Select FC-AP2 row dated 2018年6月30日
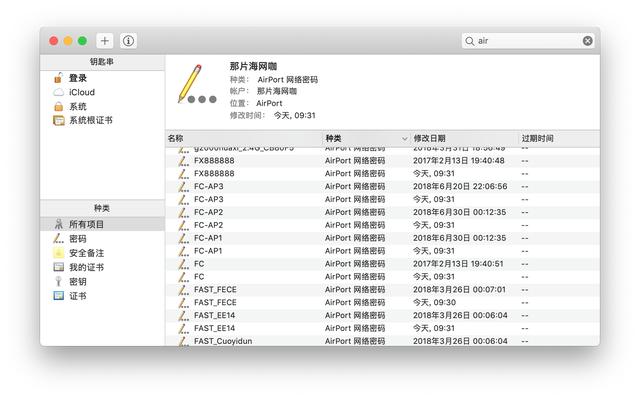640x399 pixels. (382, 212)
